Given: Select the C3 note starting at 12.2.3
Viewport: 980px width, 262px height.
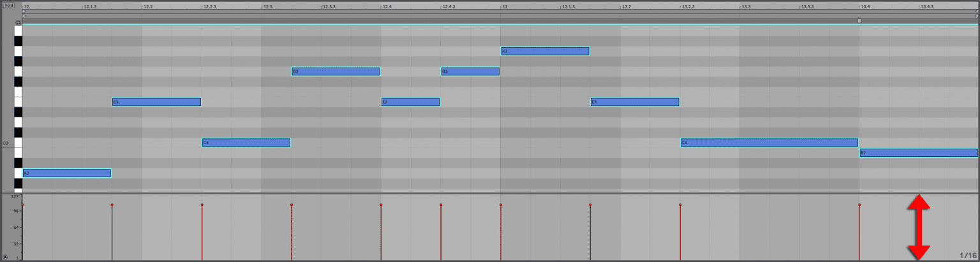Looking at the screenshot, I should [246, 142].
